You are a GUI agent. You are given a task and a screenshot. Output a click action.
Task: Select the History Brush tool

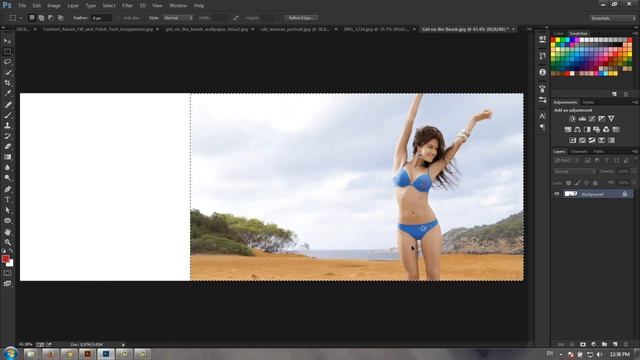tap(7, 136)
